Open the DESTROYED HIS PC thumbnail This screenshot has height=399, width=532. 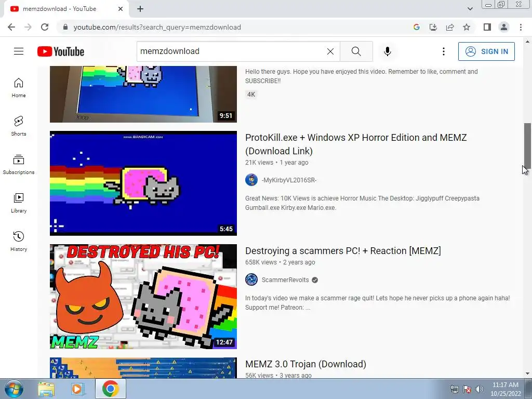tap(143, 297)
